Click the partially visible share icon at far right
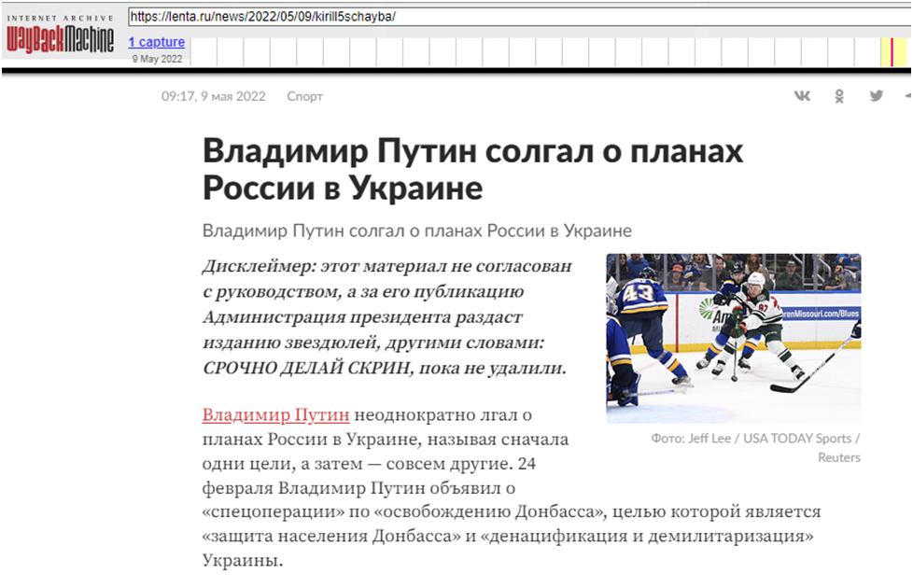Viewport: 913px width, 588px height. [x=908, y=96]
